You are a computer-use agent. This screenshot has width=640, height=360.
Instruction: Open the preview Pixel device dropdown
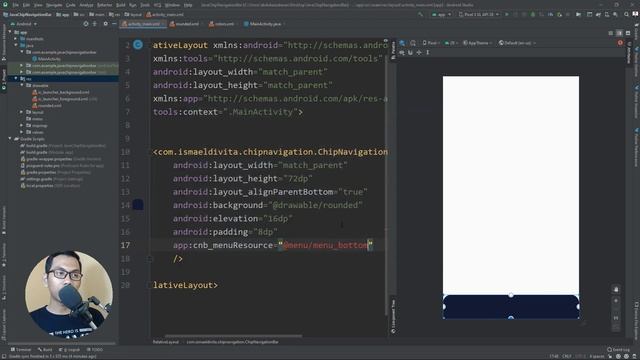click(x=431, y=43)
